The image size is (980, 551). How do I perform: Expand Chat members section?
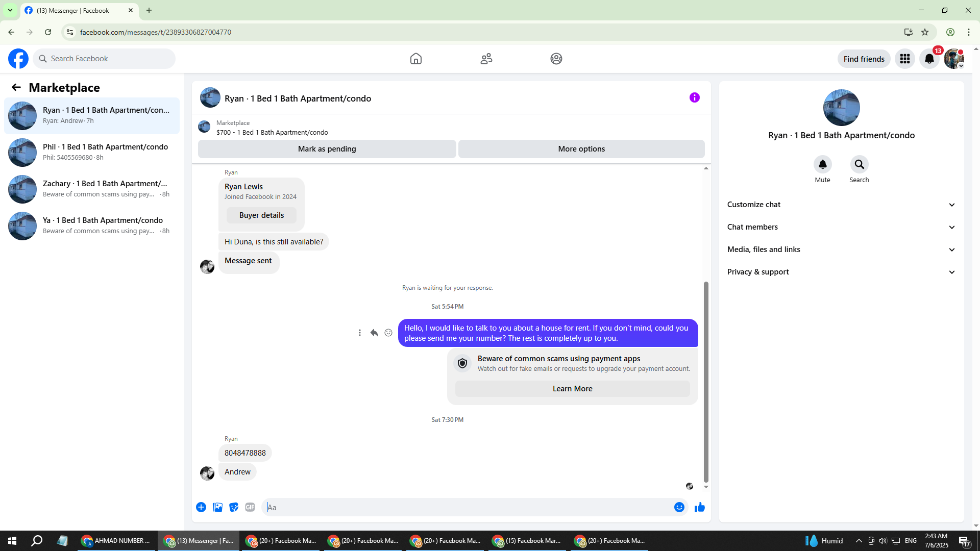pos(841,227)
